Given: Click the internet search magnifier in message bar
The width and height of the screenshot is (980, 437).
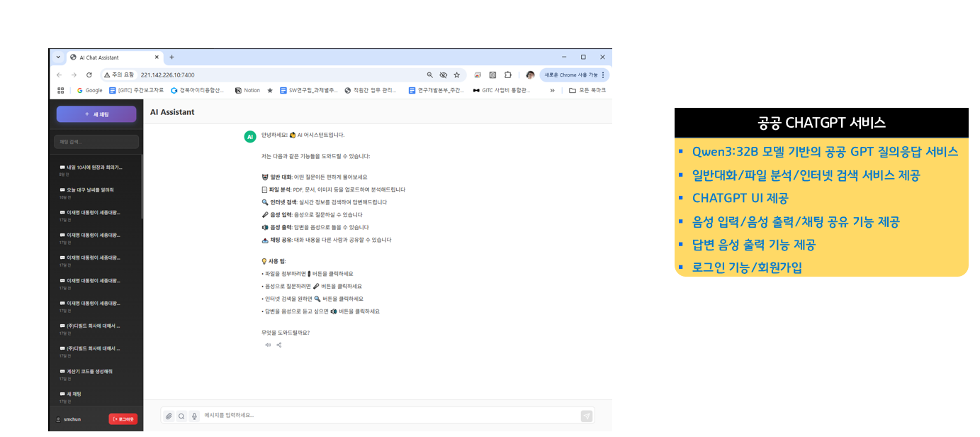Looking at the screenshot, I should point(181,416).
